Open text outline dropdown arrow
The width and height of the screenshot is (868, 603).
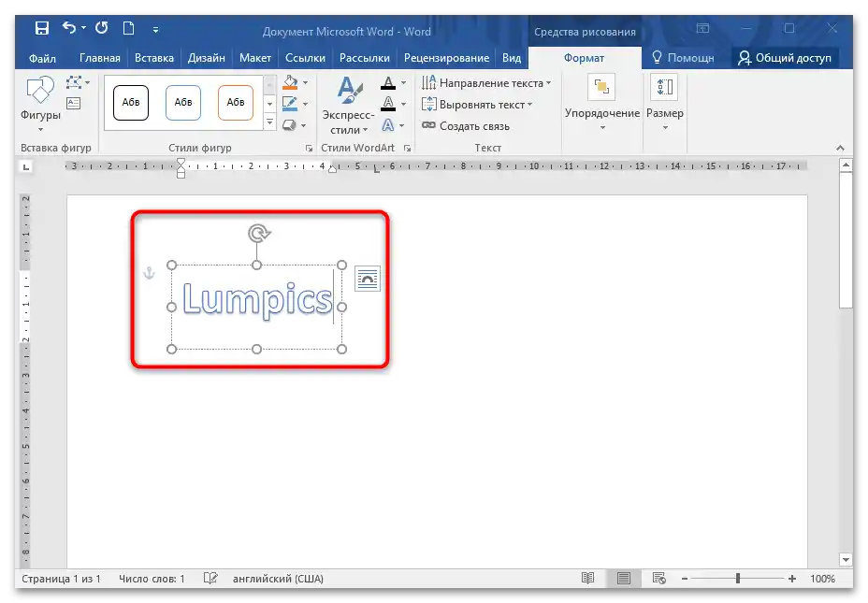click(x=403, y=104)
